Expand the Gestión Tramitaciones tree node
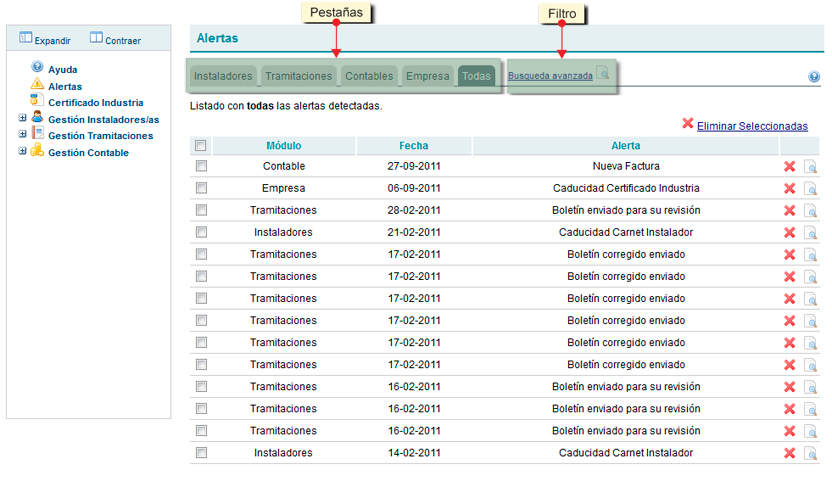Viewport: 832px width, 481px height. click(x=23, y=135)
